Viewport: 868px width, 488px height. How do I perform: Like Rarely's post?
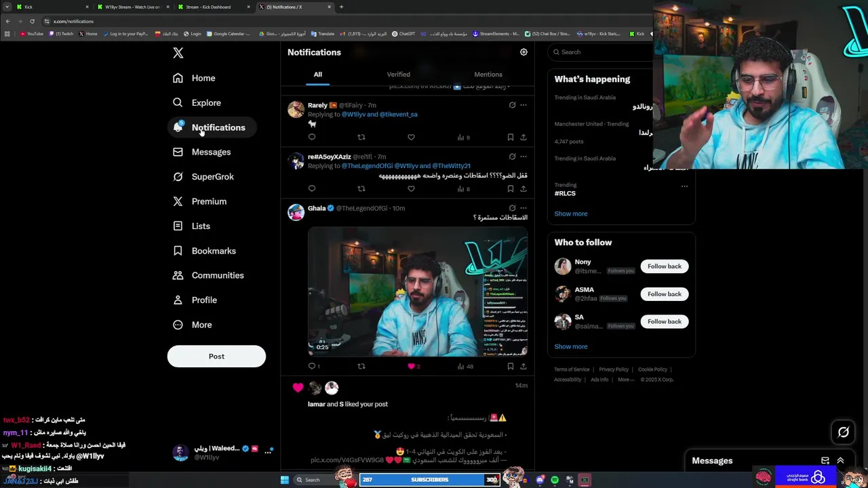411,137
